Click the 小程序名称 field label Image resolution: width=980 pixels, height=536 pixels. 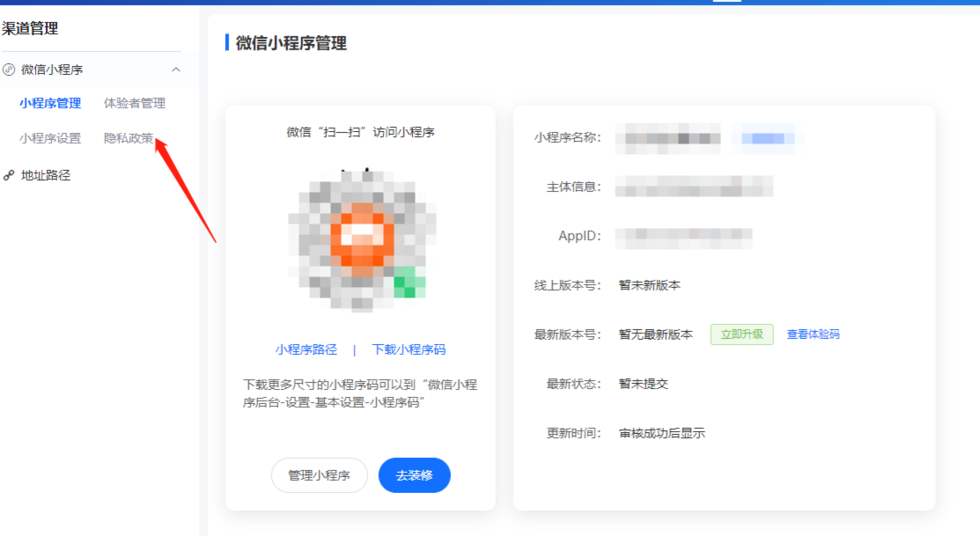pos(568,138)
